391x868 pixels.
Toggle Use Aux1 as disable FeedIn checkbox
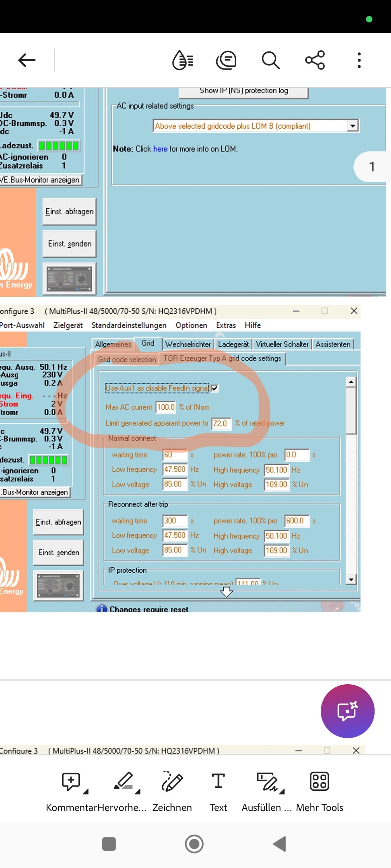pyautogui.click(x=214, y=388)
